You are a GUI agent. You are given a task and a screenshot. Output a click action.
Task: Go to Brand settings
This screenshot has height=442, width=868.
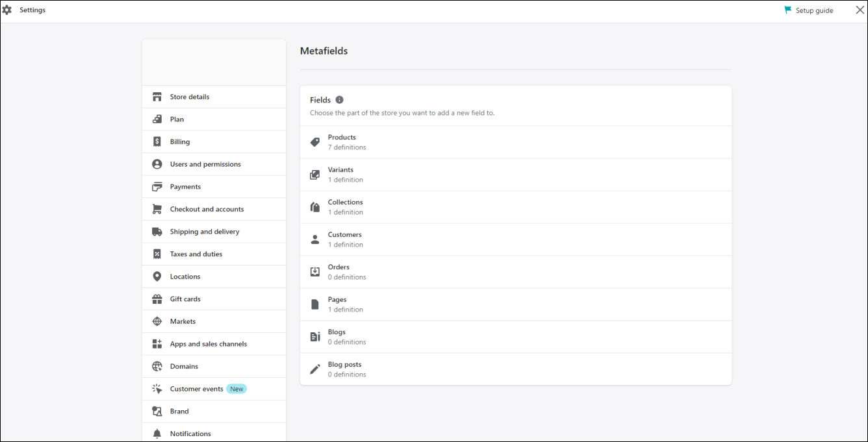click(x=214, y=411)
